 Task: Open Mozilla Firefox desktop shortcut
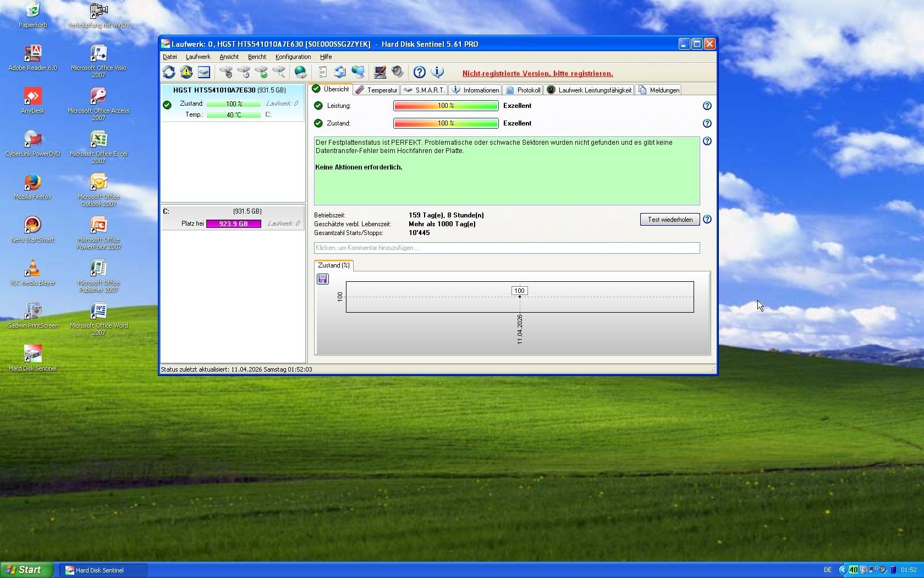pyautogui.click(x=32, y=186)
